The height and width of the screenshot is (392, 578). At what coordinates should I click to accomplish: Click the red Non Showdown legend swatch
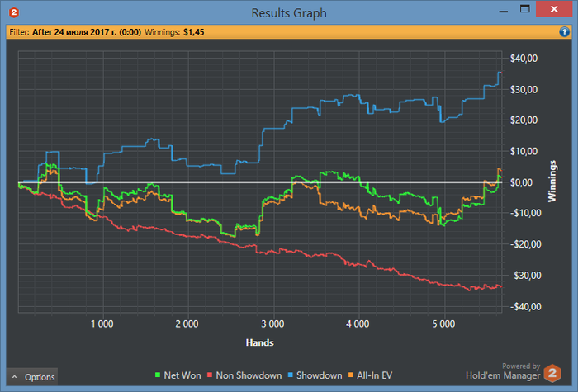point(210,375)
